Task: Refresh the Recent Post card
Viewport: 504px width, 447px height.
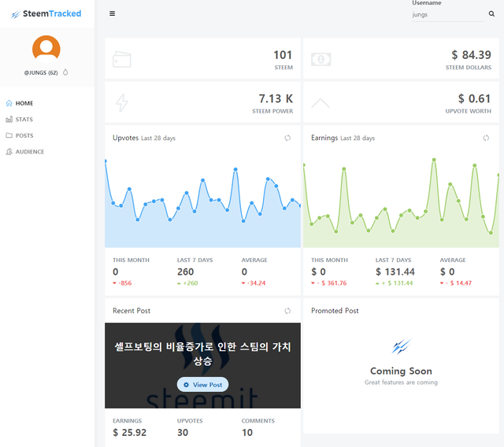Action: [x=287, y=311]
